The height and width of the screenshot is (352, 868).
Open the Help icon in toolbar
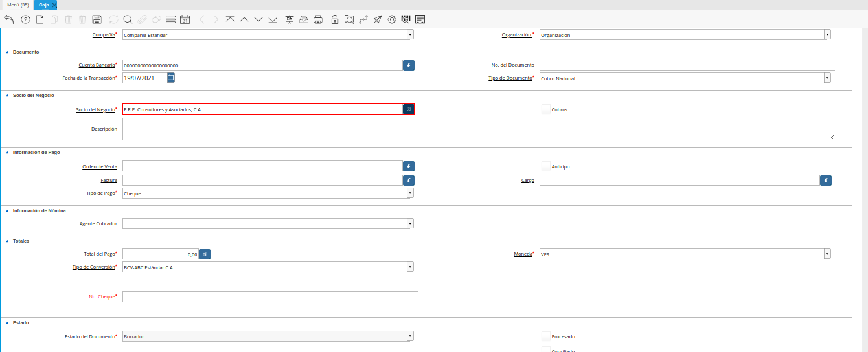[25, 19]
